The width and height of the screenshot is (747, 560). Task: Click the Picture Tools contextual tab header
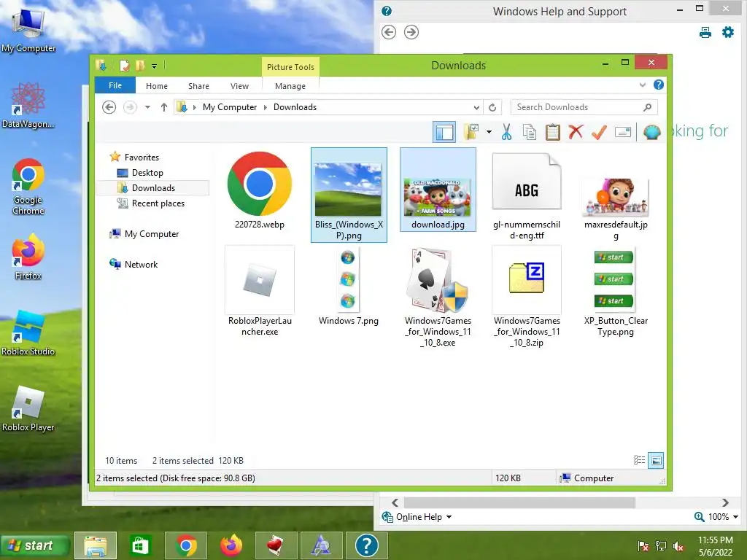(x=290, y=67)
